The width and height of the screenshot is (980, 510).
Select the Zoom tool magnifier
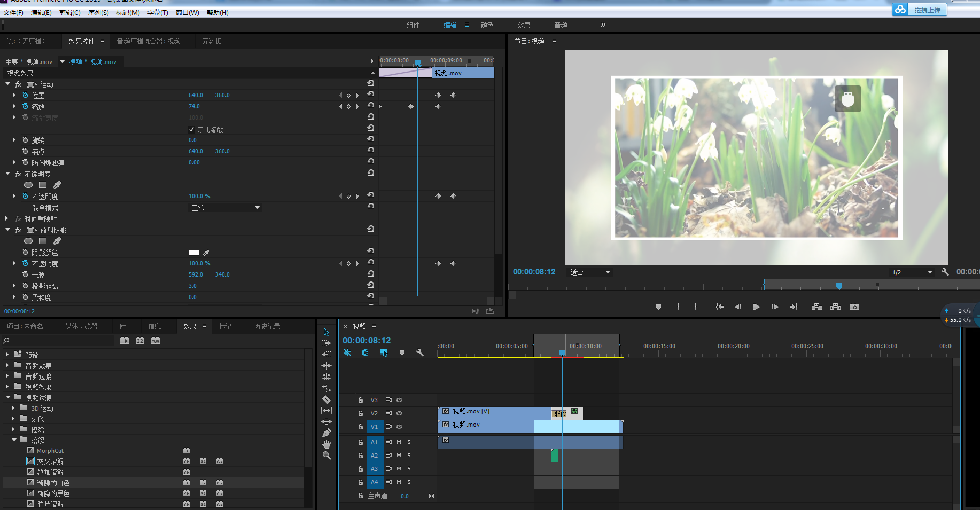tap(326, 456)
